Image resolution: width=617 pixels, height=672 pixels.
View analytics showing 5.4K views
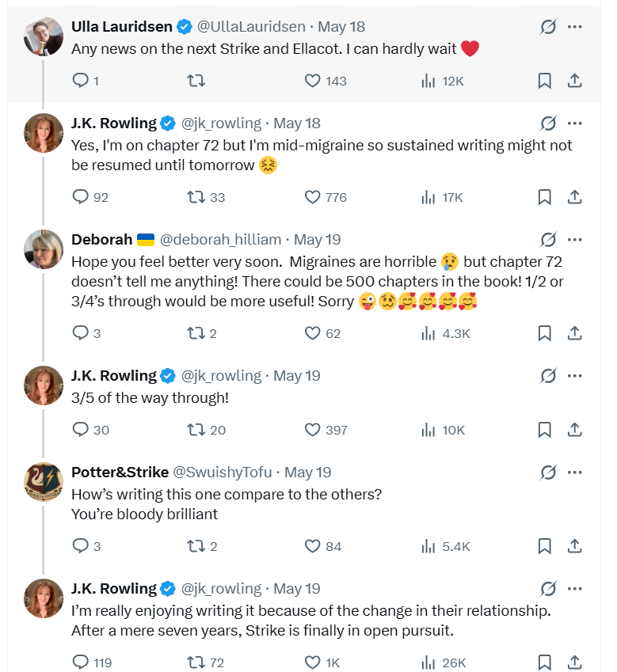click(445, 546)
